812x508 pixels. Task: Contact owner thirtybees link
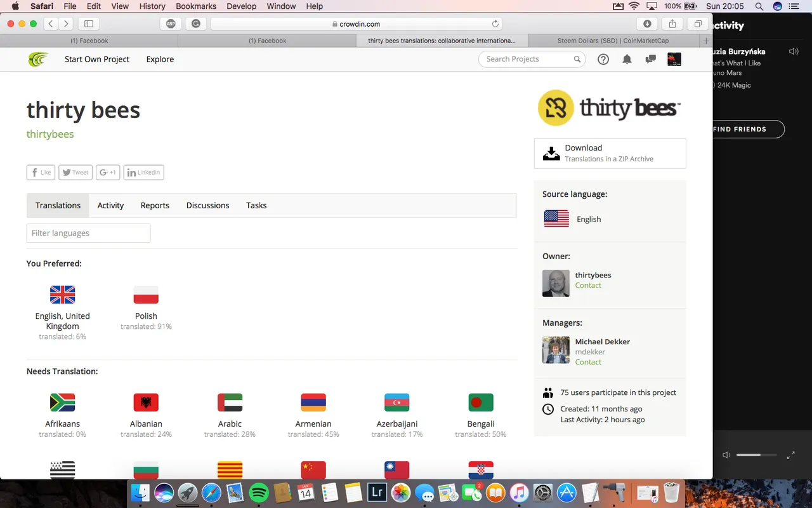click(588, 286)
